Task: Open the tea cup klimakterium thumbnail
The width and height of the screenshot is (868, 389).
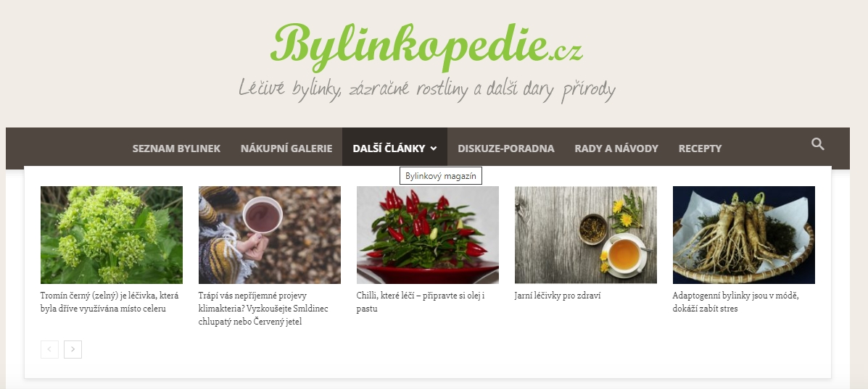Action: [x=270, y=235]
